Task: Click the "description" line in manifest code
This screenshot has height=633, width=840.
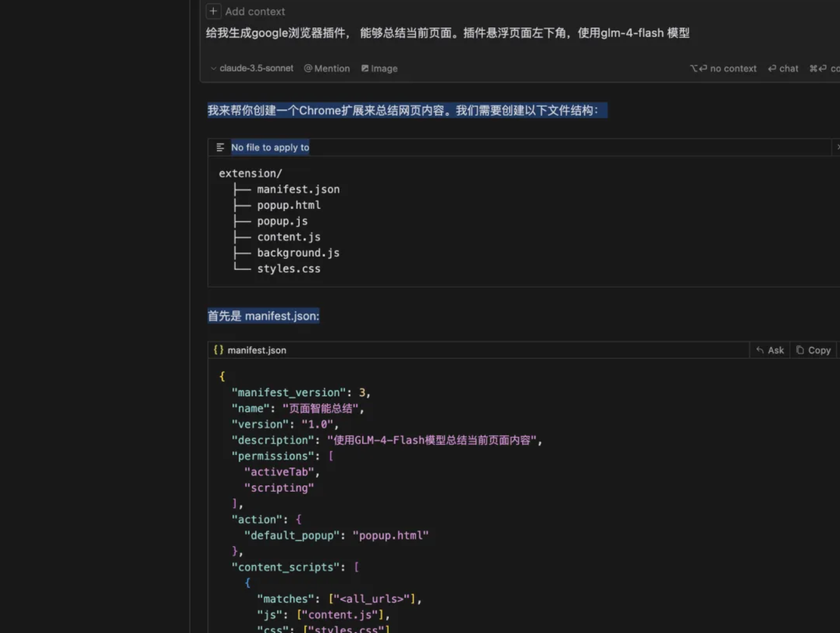Action: (387, 440)
